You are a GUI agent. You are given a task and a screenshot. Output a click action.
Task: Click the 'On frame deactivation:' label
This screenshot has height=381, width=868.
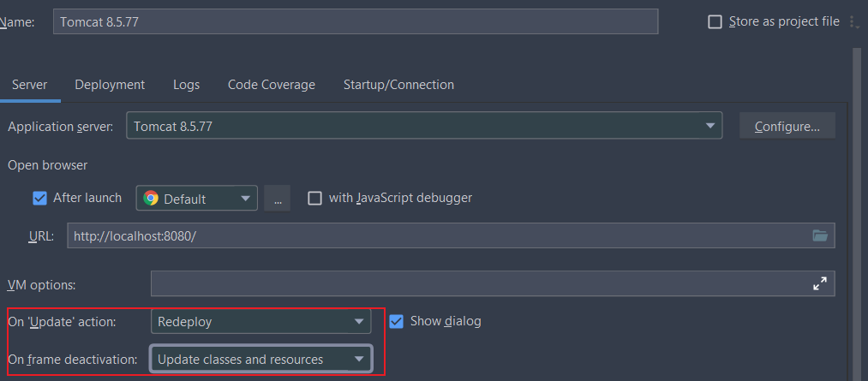pyautogui.click(x=73, y=360)
